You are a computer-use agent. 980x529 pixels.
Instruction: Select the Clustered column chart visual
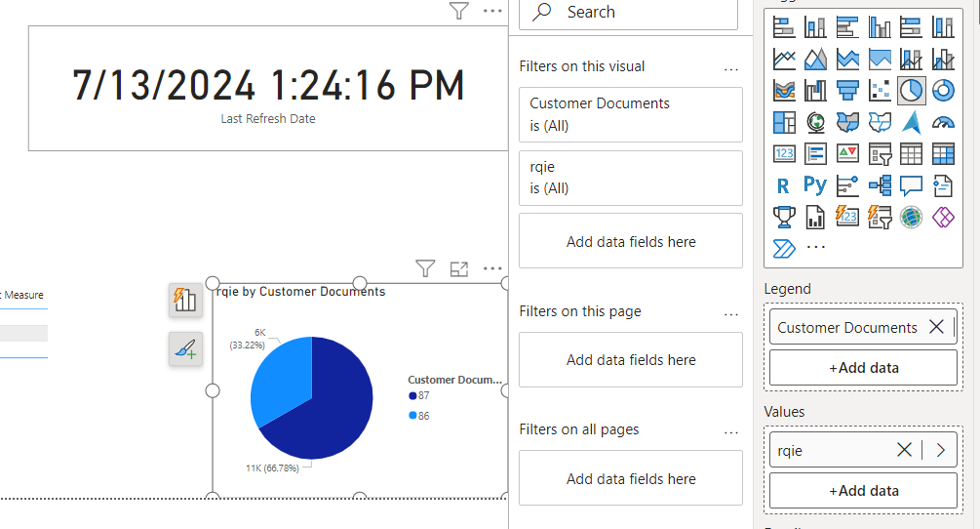(880, 27)
